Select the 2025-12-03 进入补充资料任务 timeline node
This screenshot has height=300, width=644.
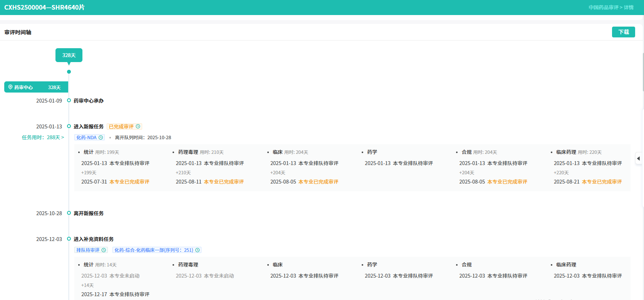click(x=69, y=239)
